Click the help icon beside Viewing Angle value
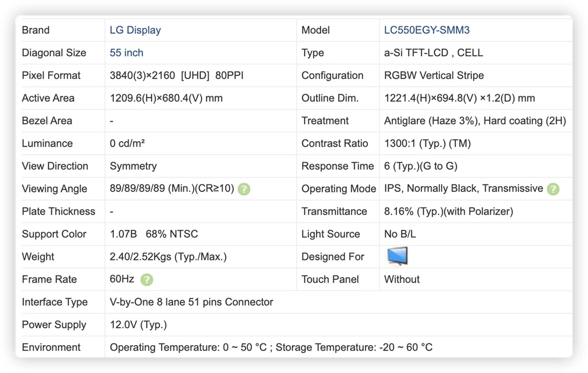 click(244, 189)
